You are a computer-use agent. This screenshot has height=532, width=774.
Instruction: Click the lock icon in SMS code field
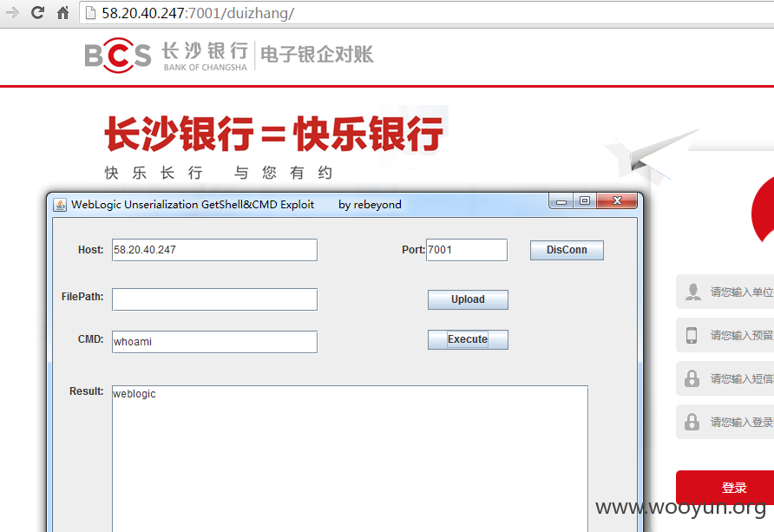(692, 378)
